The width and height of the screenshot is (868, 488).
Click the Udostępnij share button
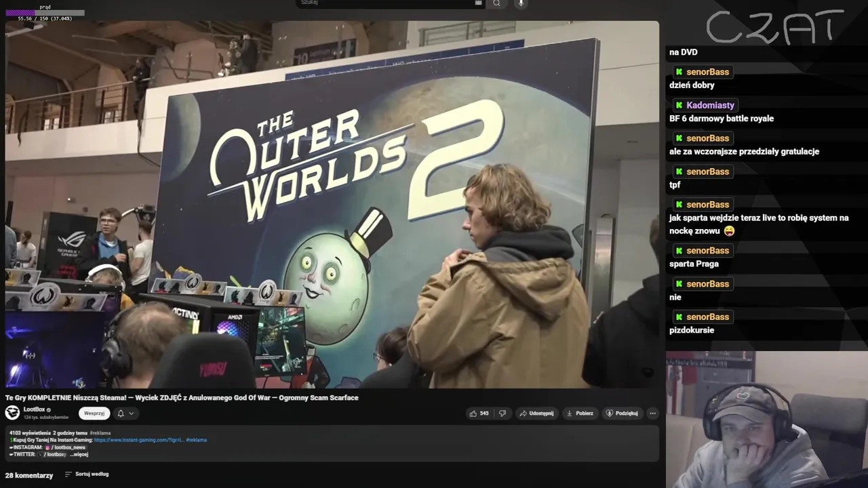tap(536, 413)
